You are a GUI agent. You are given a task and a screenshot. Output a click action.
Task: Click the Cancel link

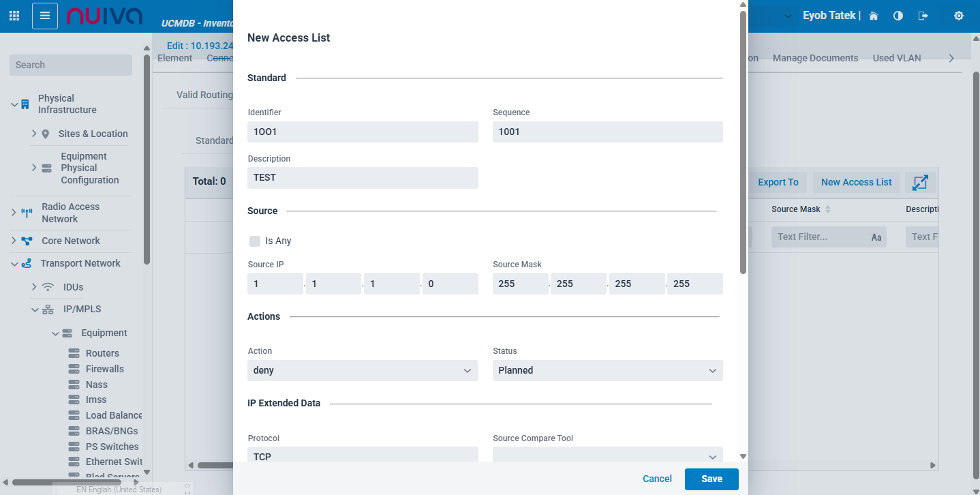click(x=657, y=479)
